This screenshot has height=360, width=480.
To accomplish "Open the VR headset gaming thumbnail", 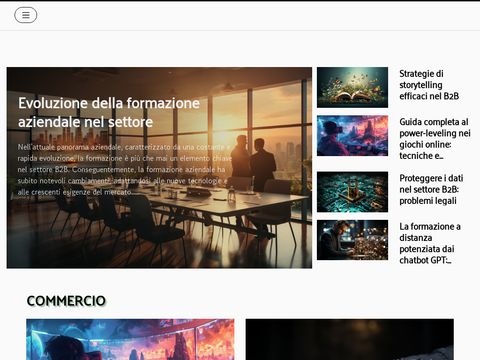I will pos(352,136).
